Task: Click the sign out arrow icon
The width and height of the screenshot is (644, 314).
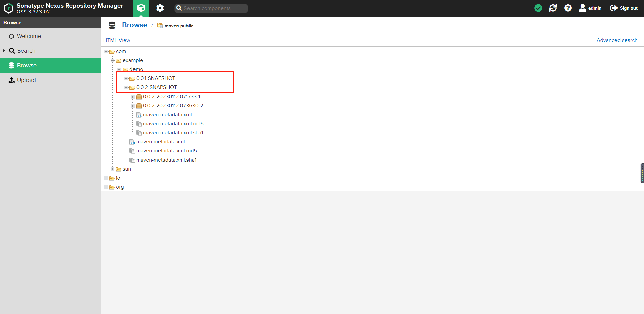Action: coord(614,8)
